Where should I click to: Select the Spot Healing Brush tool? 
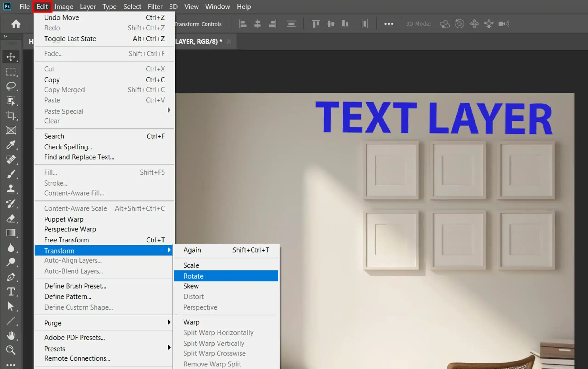(x=11, y=159)
